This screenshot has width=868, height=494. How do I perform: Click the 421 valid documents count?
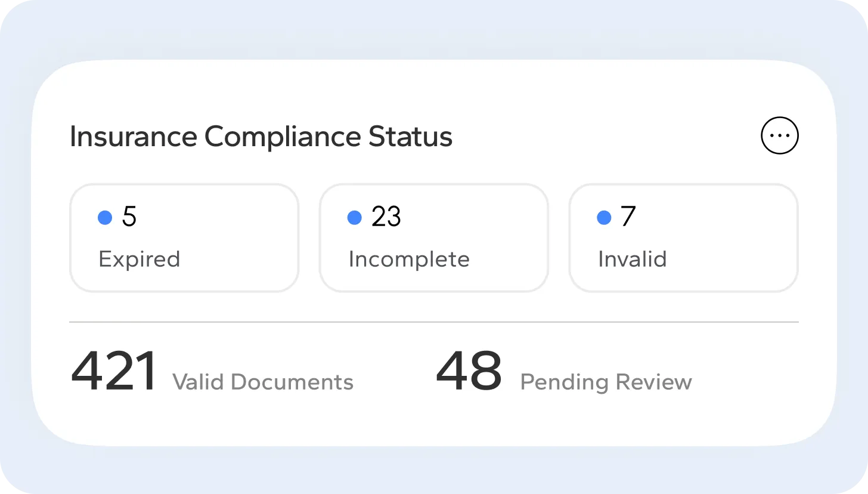(x=114, y=371)
